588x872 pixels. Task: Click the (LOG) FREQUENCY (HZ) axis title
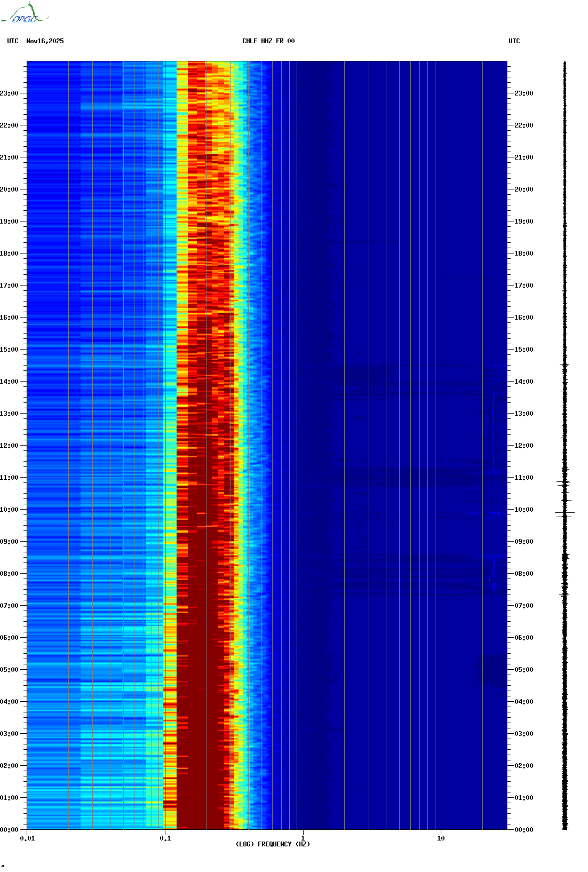click(x=273, y=844)
